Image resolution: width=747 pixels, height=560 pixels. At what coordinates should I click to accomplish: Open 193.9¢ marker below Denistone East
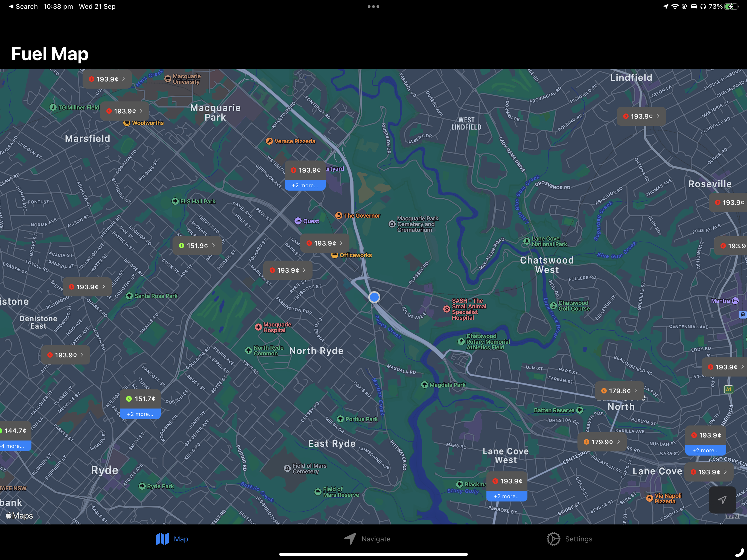click(66, 355)
